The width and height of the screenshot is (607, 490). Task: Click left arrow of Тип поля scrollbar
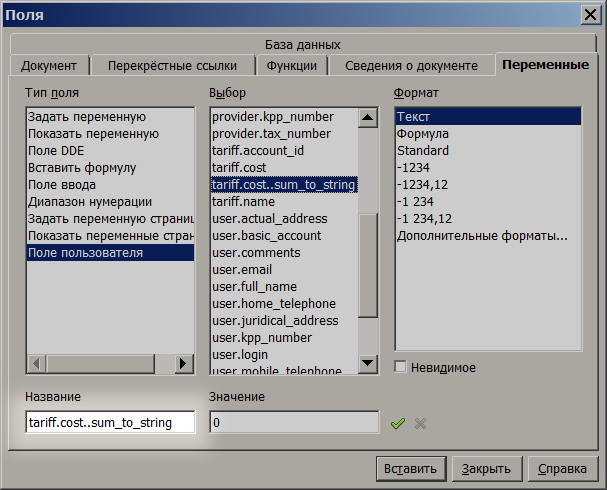(x=36, y=364)
